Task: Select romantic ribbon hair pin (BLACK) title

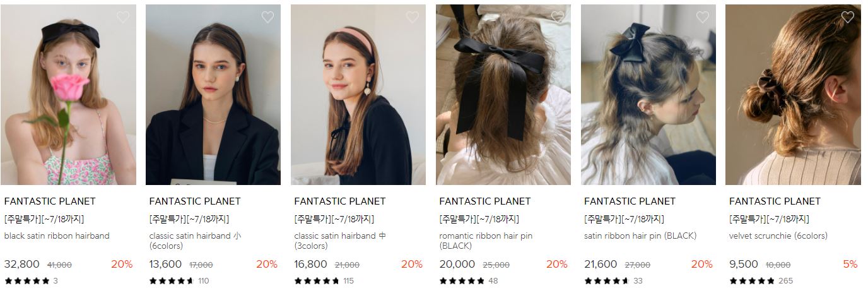Action: [x=486, y=241]
